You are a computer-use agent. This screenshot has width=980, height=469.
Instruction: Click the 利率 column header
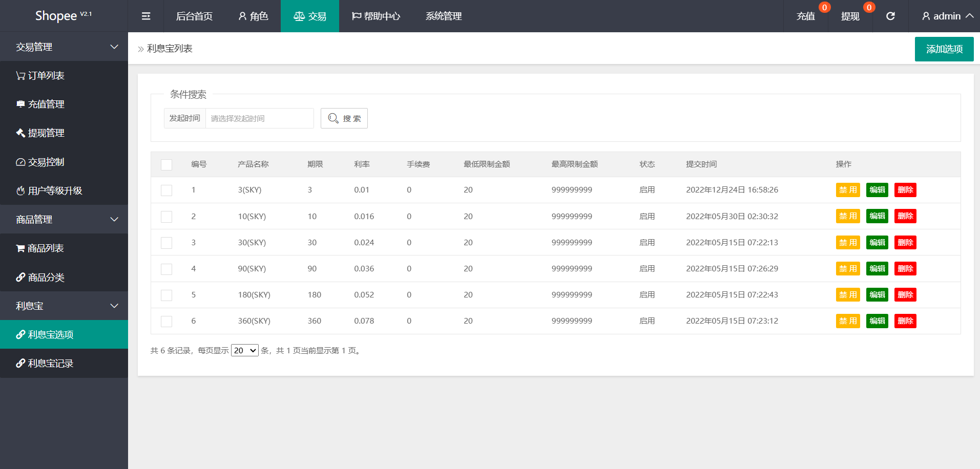point(362,164)
